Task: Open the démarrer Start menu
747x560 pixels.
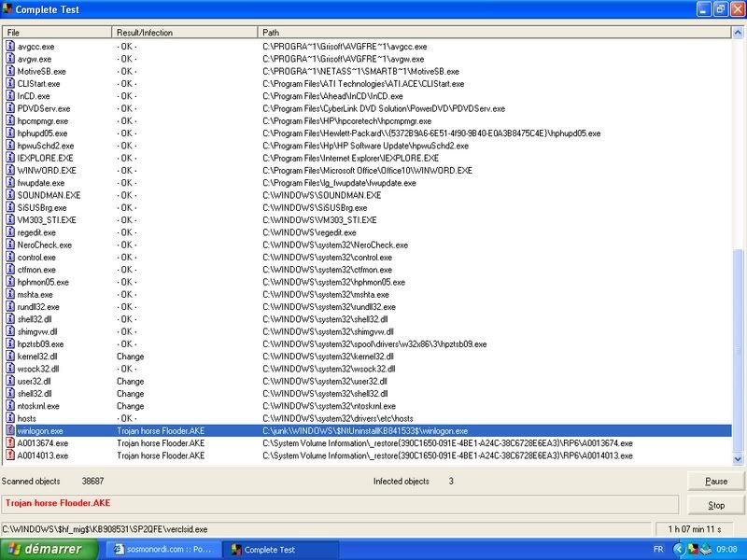Action: [49, 549]
